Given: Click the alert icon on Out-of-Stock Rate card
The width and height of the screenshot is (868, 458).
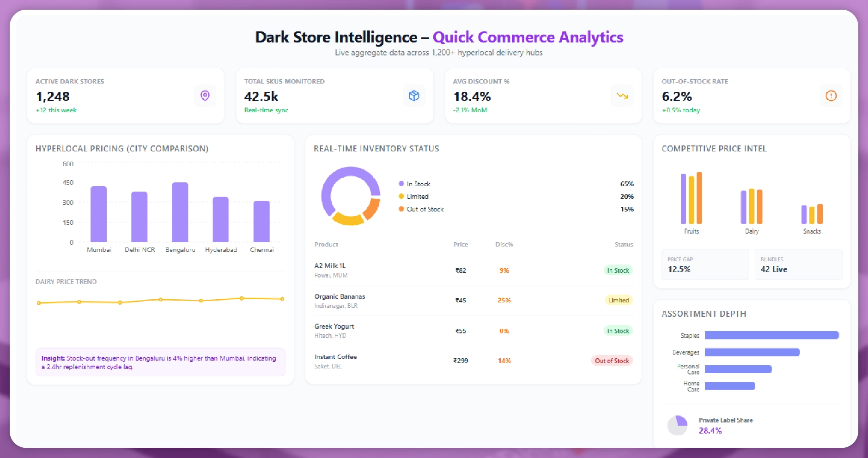Looking at the screenshot, I should [x=831, y=96].
